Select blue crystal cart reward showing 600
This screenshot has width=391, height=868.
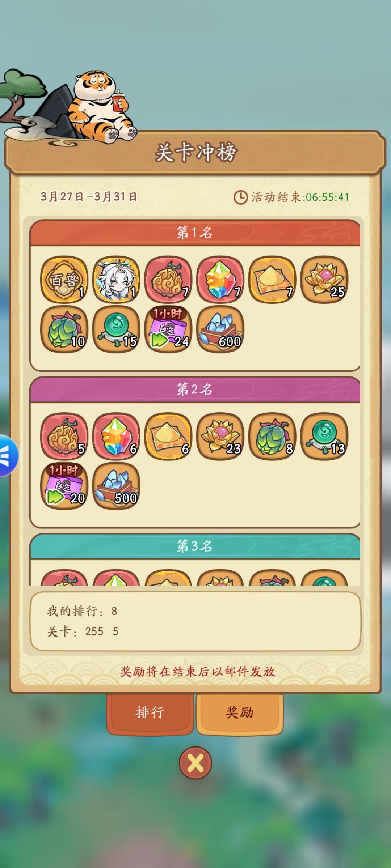[x=220, y=329]
